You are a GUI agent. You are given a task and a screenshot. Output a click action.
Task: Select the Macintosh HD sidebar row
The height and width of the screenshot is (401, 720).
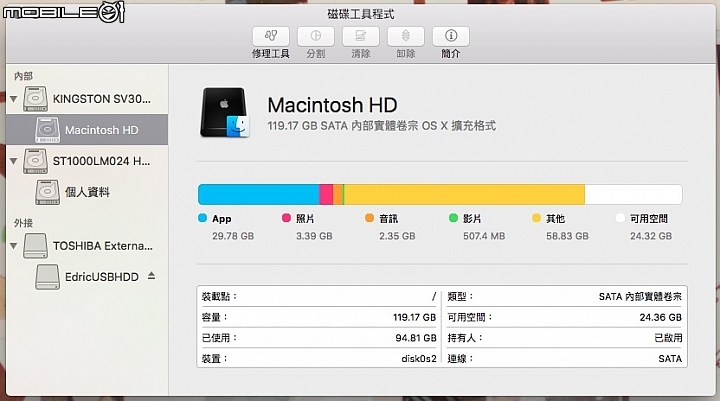point(87,130)
